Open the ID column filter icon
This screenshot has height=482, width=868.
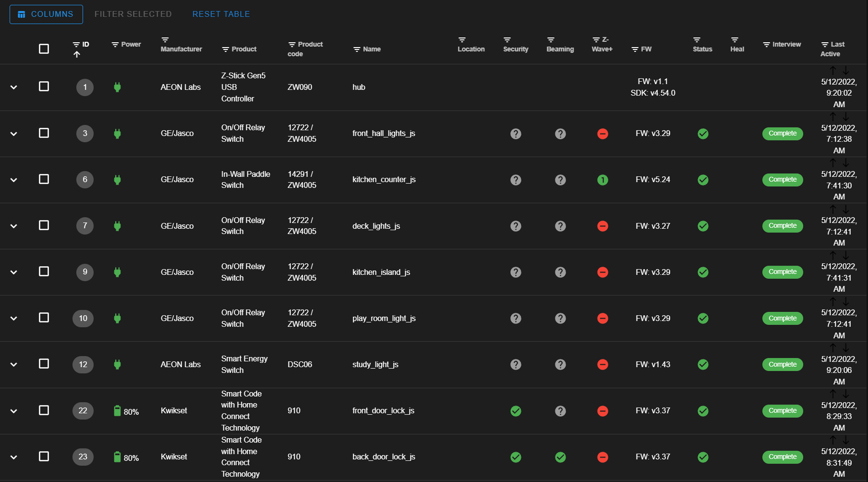76,45
